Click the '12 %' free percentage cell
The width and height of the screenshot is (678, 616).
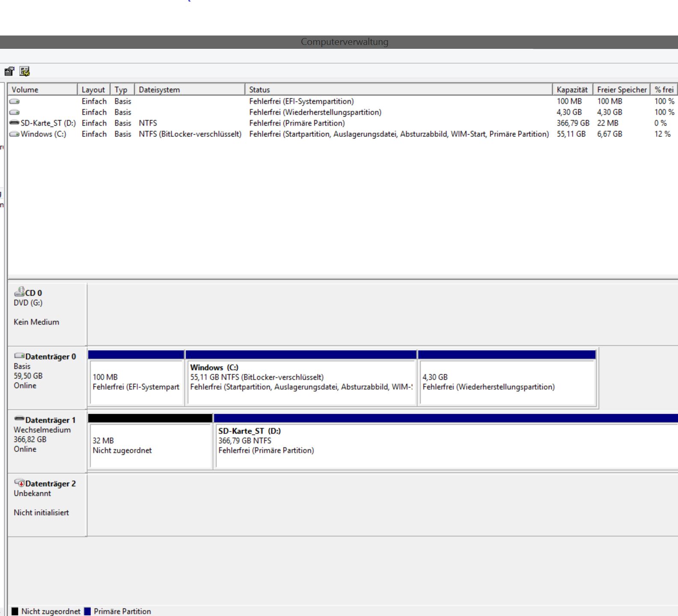[x=662, y=134]
